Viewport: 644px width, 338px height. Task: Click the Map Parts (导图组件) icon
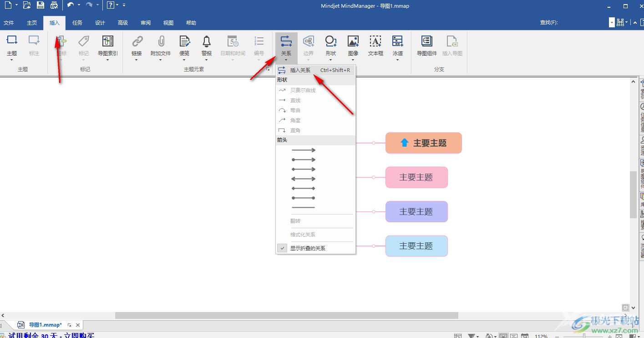click(x=426, y=41)
